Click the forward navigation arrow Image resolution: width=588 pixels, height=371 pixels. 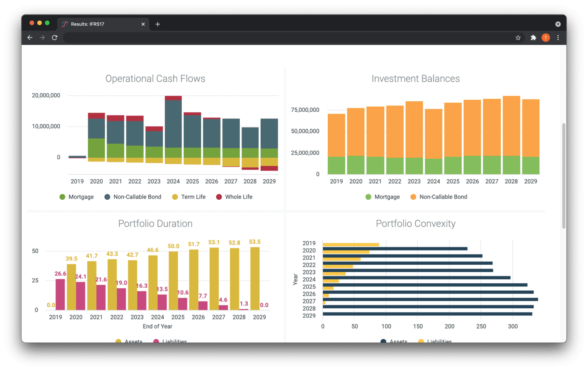coord(42,37)
